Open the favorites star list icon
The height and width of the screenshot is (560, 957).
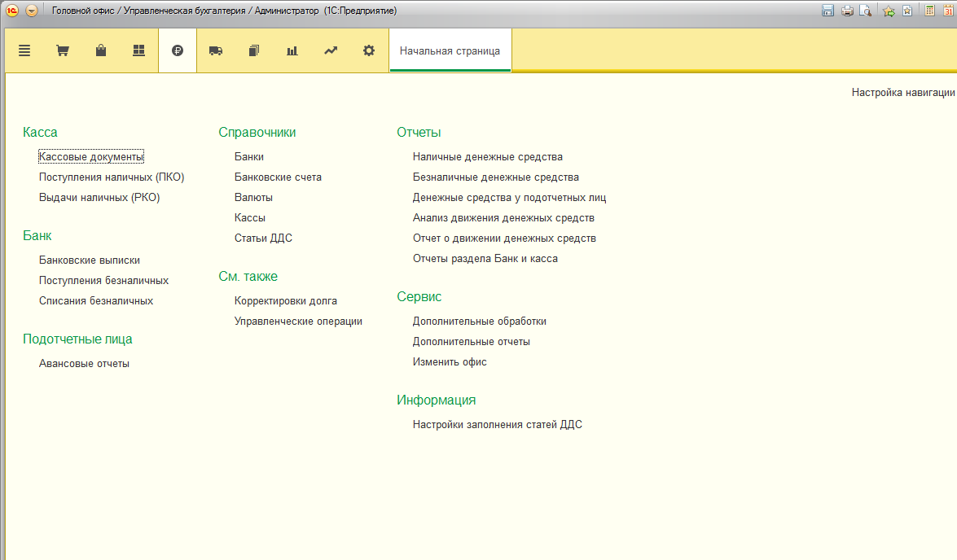click(x=907, y=11)
